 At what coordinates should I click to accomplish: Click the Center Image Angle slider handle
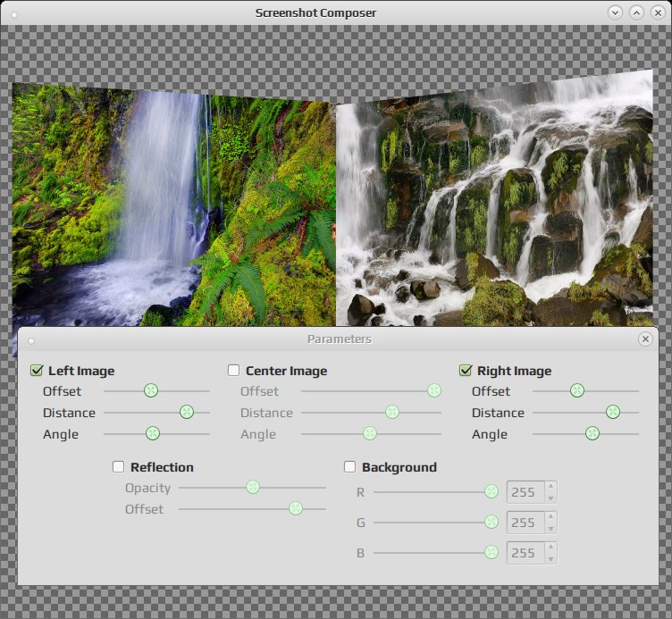(x=370, y=433)
